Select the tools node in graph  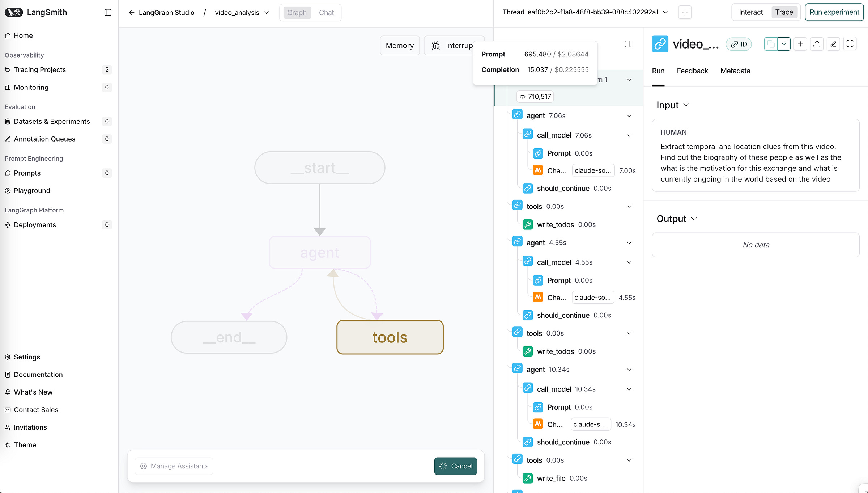tap(390, 337)
